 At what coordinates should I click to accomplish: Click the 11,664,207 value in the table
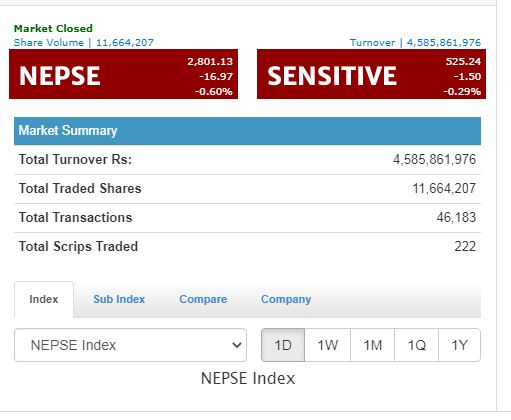[444, 188]
